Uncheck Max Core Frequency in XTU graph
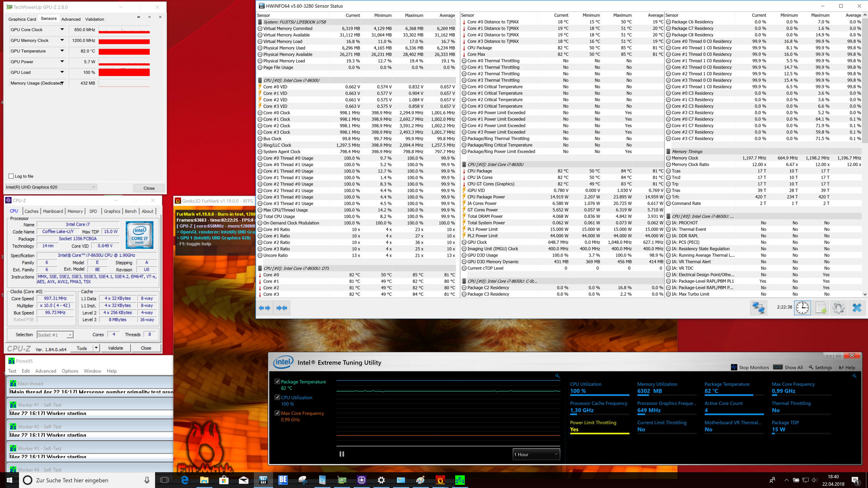868x488 pixels. pyautogui.click(x=277, y=413)
